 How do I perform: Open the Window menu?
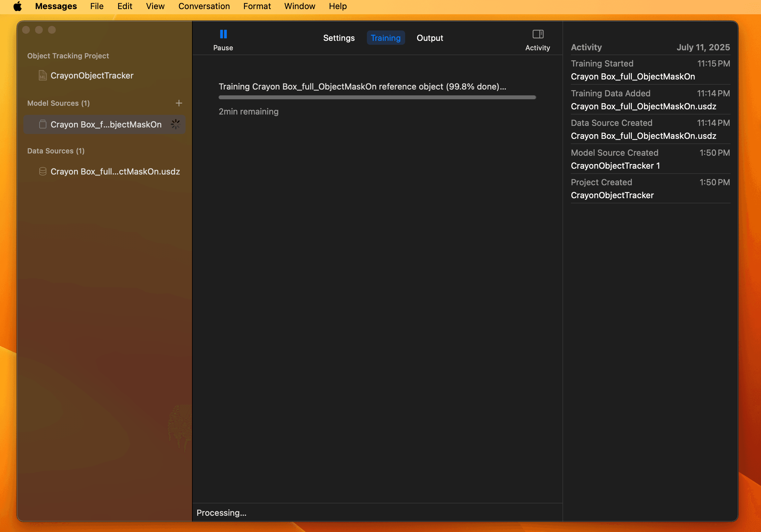click(299, 6)
